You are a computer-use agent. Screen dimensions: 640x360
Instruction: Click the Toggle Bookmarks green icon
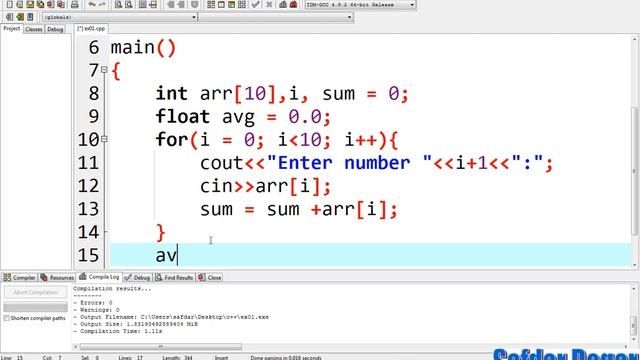20,17
